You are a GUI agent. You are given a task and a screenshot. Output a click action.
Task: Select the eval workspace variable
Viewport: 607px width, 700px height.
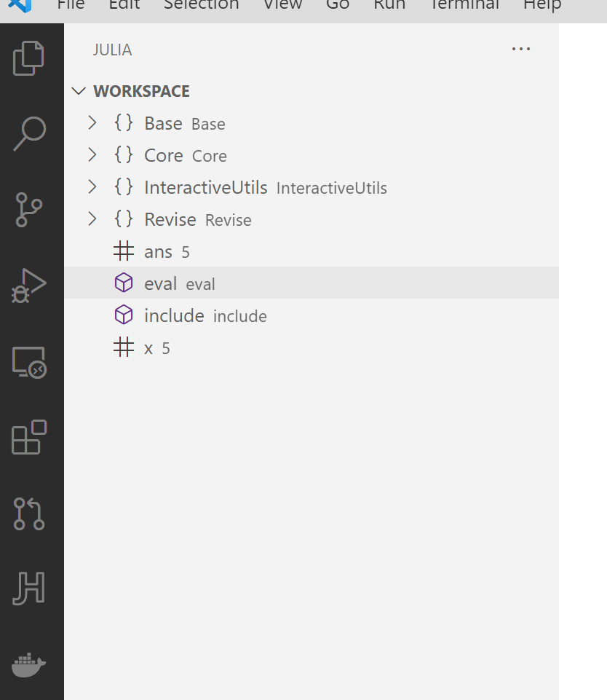[162, 283]
